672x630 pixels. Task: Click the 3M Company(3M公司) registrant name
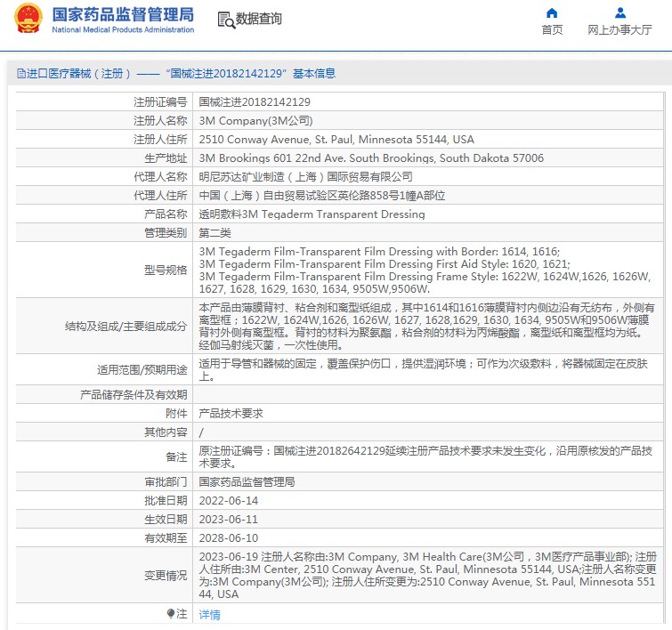(255, 121)
